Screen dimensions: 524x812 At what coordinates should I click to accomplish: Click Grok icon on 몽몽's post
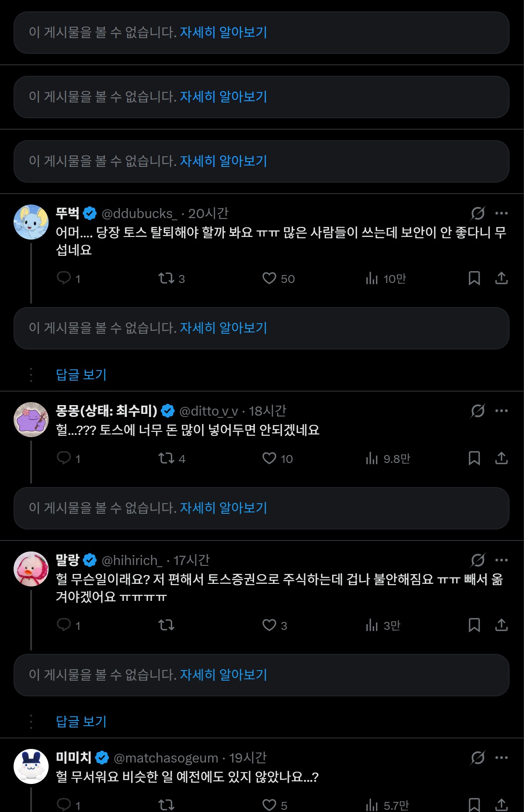coord(478,411)
